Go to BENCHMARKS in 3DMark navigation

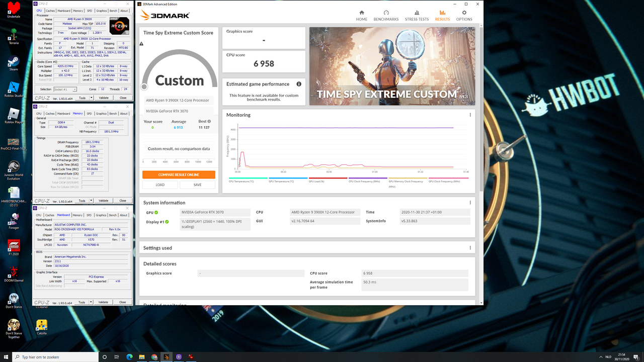click(x=386, y=16)
